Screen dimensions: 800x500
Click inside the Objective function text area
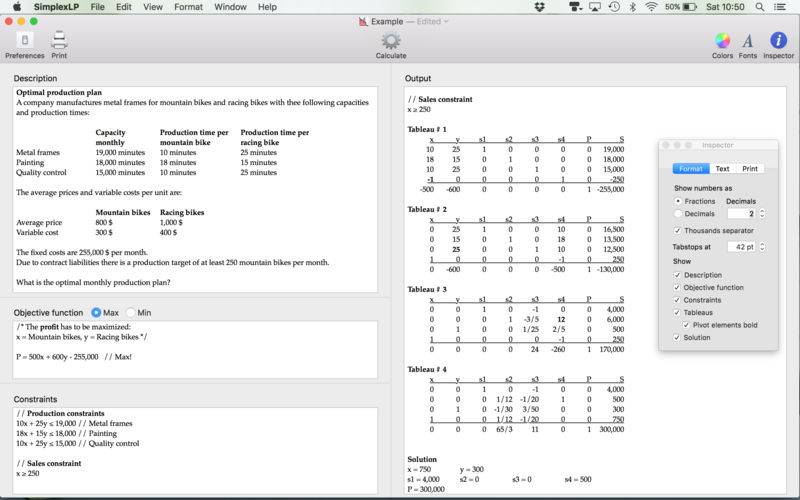195,349
